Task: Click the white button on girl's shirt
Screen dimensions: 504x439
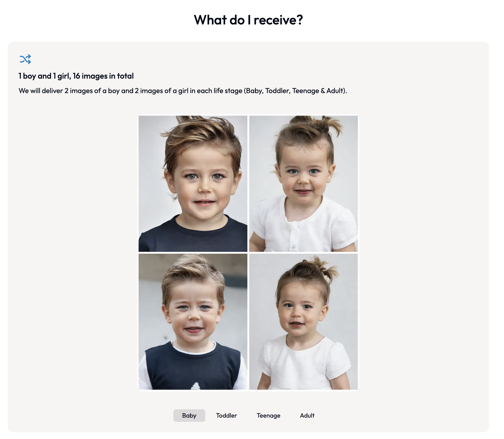Action: click(293, 246)
